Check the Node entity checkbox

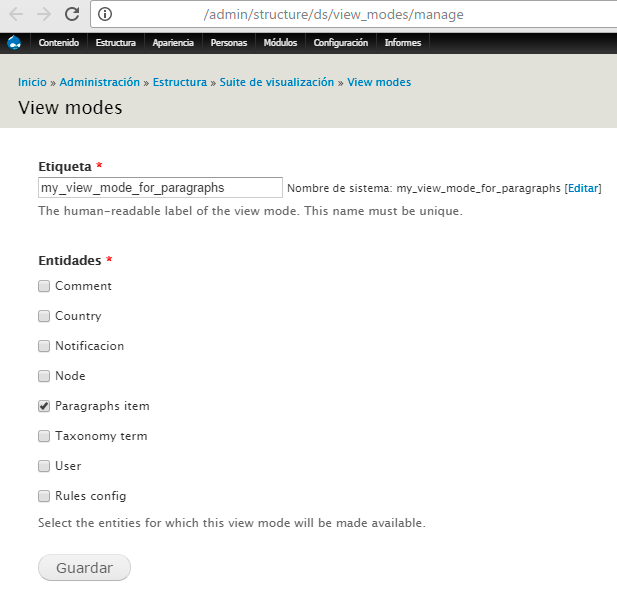tap(44, 376)
